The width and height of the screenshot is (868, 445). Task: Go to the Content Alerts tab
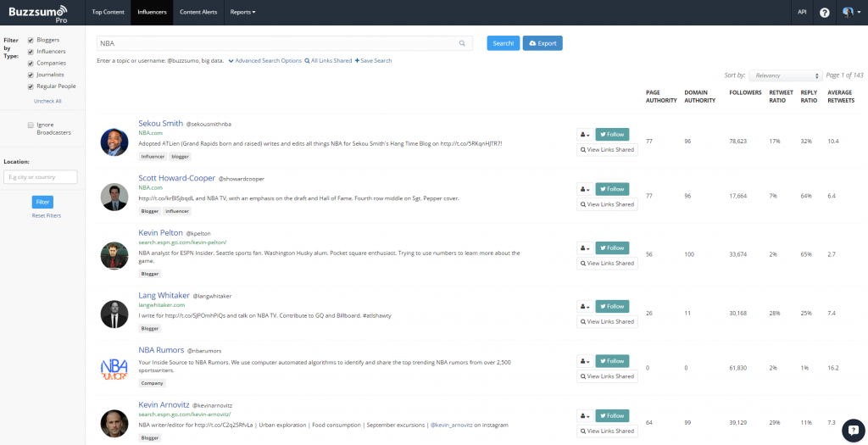(x=198, y=13)
